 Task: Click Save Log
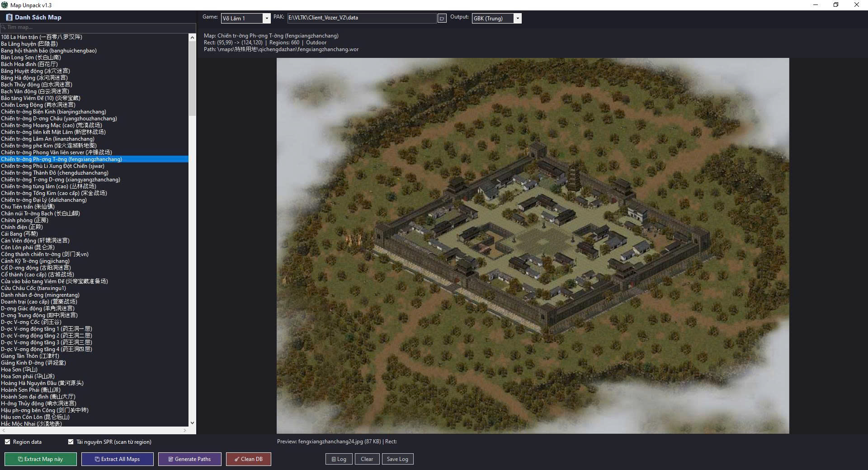[397, 459]
